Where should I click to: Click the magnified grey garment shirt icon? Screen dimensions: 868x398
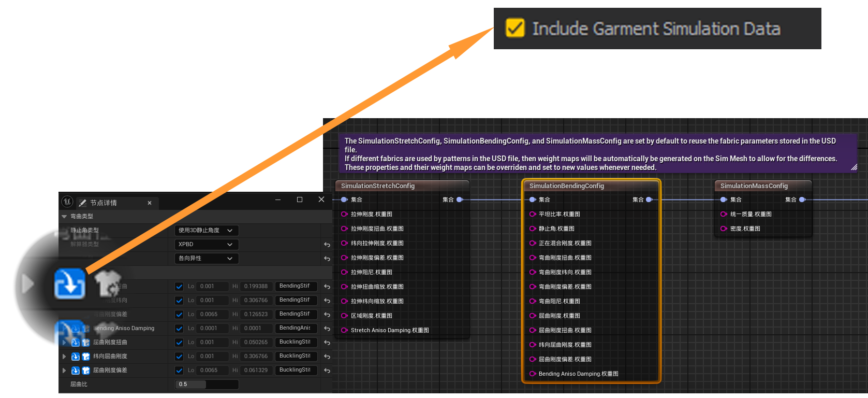pyautogui.click(x=108, y=283)
